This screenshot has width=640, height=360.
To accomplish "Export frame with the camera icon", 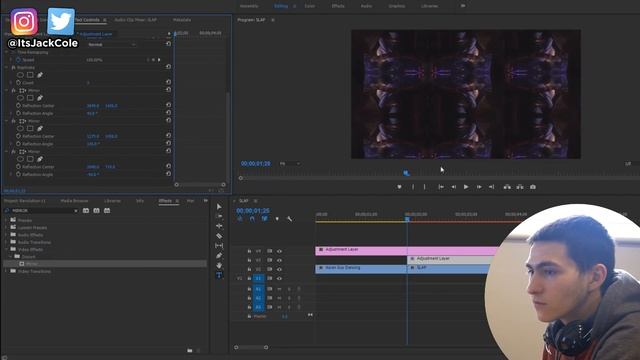I will click(533, 187).
